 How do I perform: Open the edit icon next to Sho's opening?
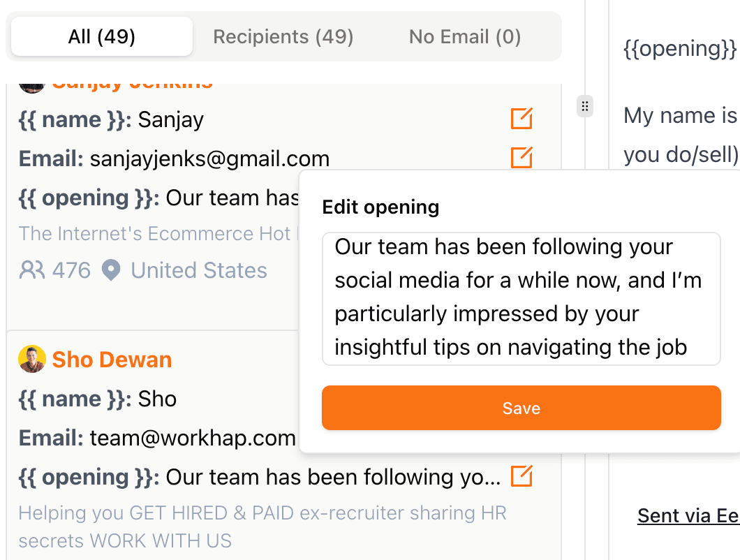[522, 476]
